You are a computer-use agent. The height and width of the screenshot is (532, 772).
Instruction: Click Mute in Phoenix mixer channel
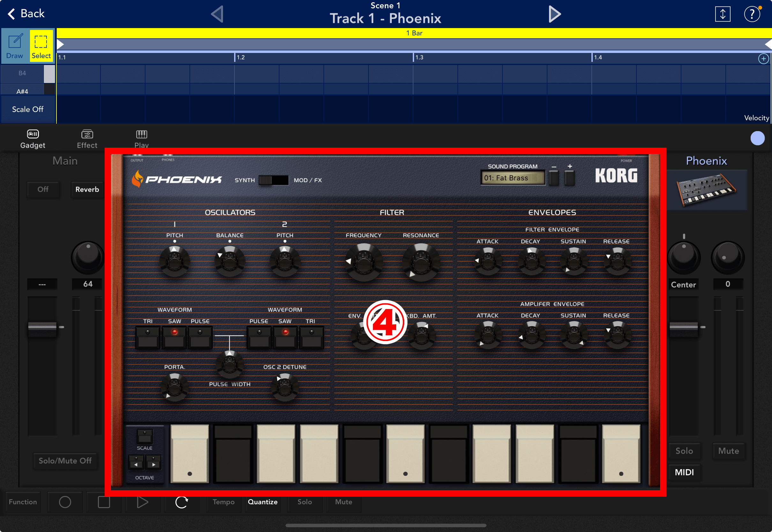pos(729,451)
